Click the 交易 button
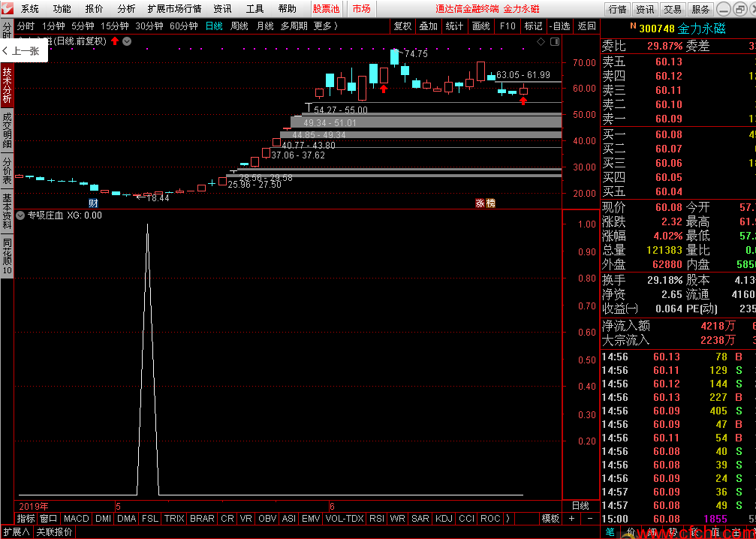Viewport: 756px width, 539px height. coord(673,9)
